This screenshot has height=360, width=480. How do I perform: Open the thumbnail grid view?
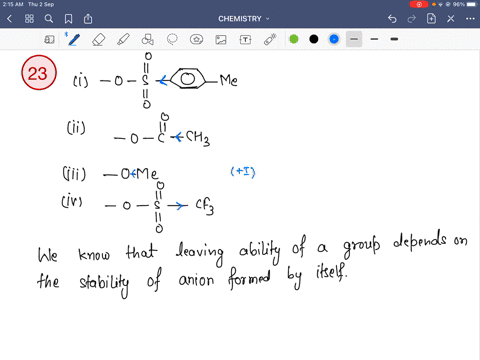click(x=29, y=19)
